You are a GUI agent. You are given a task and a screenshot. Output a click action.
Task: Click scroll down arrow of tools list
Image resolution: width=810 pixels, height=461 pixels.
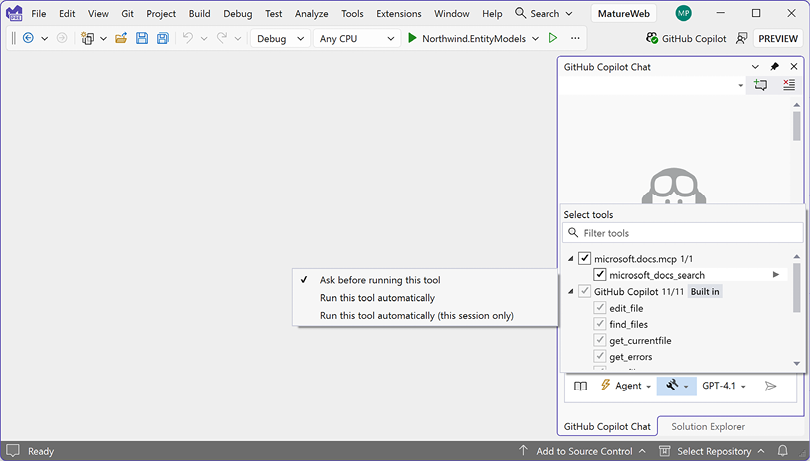point(796,364)
